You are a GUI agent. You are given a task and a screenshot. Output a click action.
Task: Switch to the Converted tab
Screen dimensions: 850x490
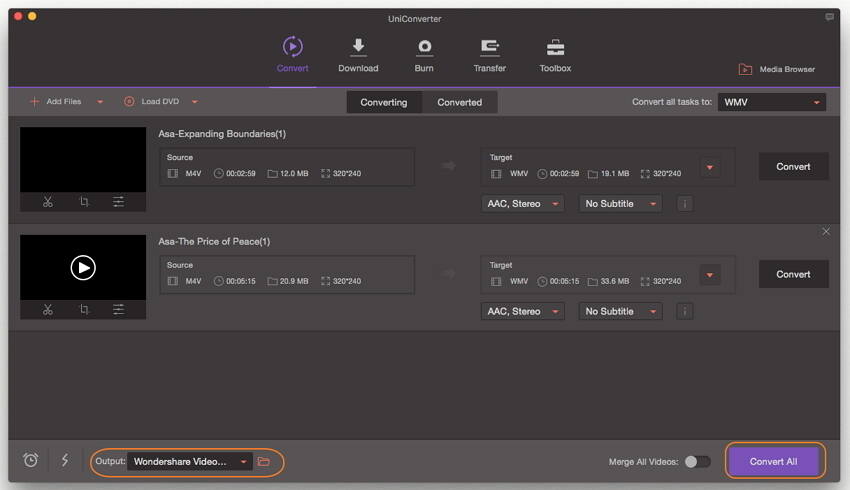point(460,102)
